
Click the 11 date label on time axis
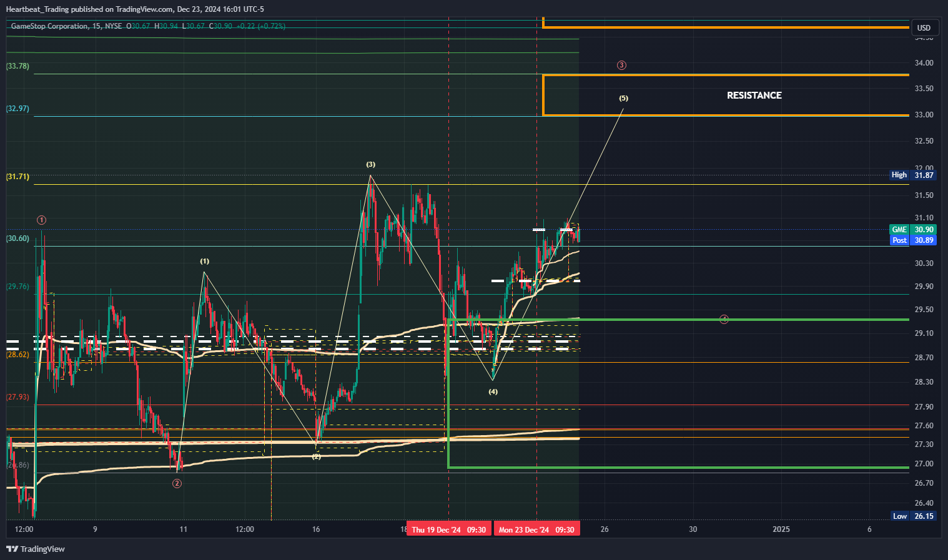point(183,529)
